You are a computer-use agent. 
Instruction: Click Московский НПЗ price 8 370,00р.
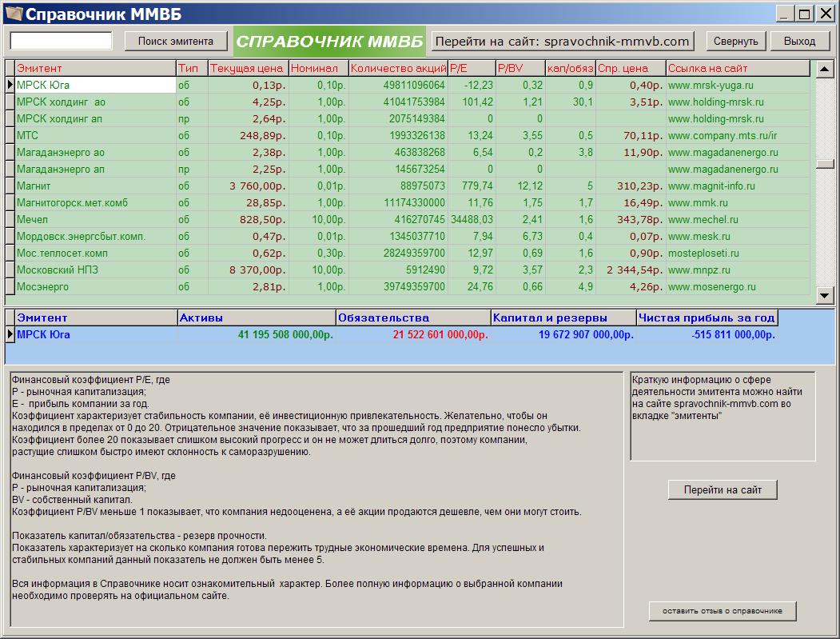(x=248, y=270)
